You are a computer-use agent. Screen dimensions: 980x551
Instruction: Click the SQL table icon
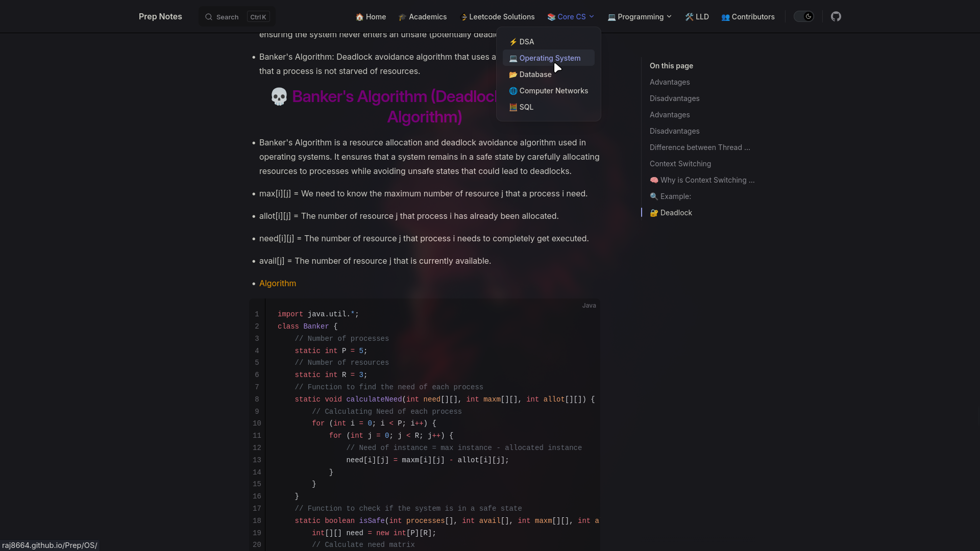tap(512, 107)
